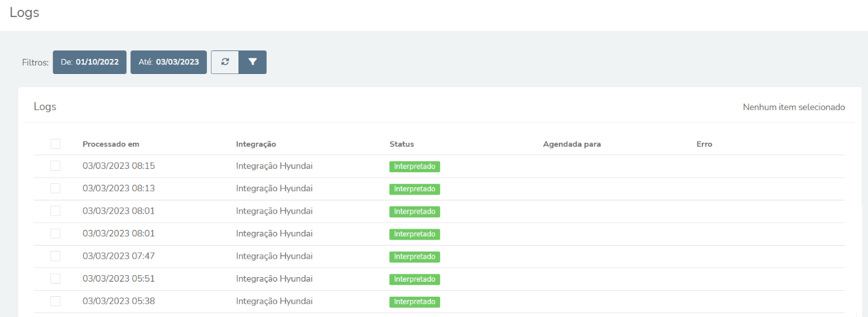Click the Erro column header

[704, 144]
